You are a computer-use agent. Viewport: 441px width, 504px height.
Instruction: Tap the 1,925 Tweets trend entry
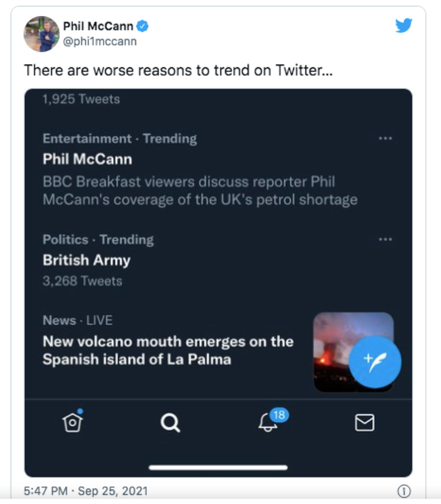[x=81, y=99]
